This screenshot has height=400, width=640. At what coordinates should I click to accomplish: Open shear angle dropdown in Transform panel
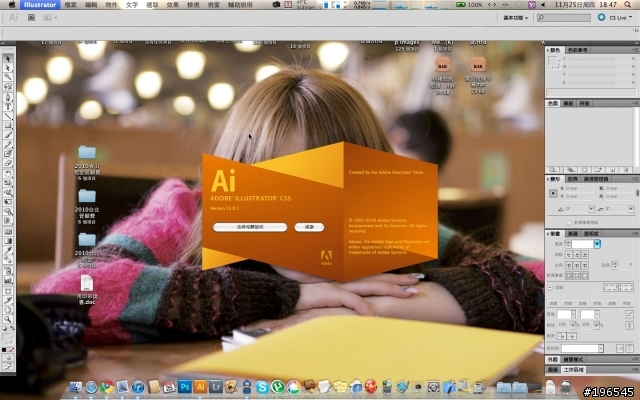631,209
